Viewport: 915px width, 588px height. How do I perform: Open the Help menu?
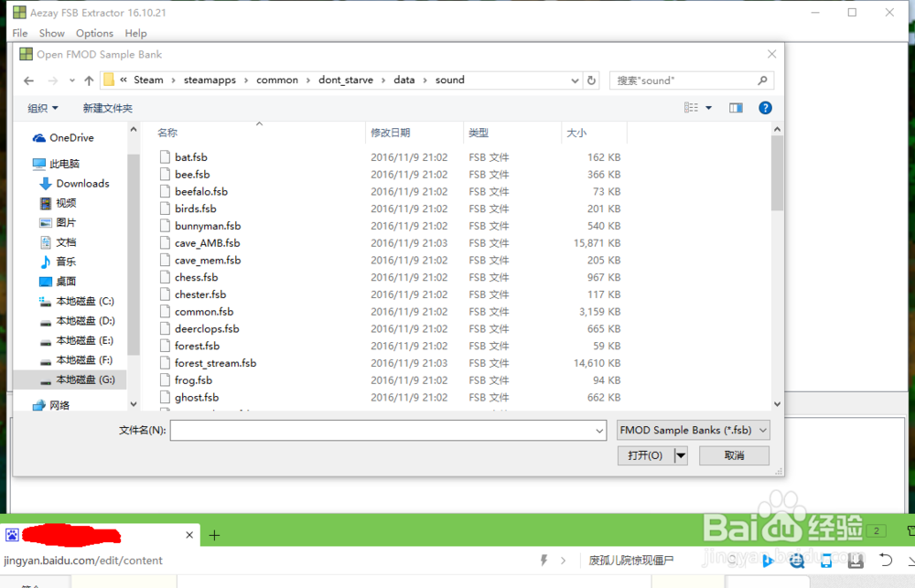[136, 33]
